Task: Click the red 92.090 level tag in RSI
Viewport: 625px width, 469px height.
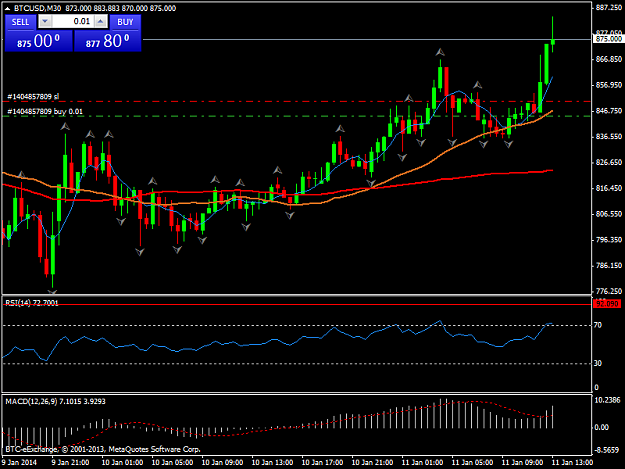Action: tap(607, 304)
